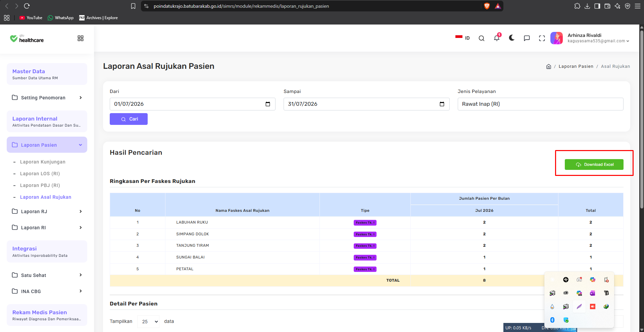Expand Laporan RI menu

coord(47,228)
